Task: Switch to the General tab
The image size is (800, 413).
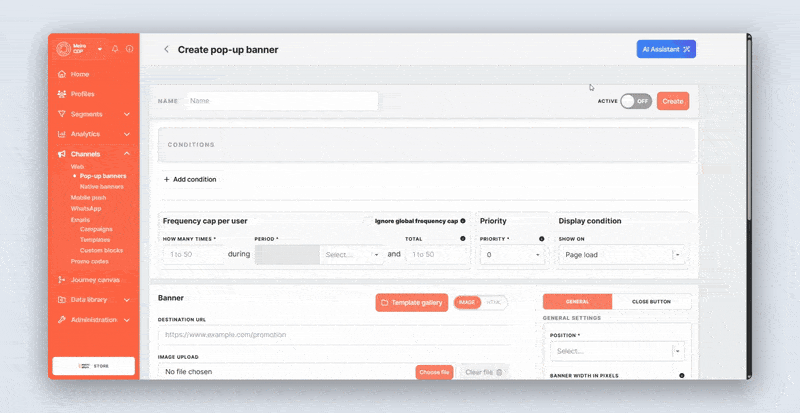Action: click(578, 302)
